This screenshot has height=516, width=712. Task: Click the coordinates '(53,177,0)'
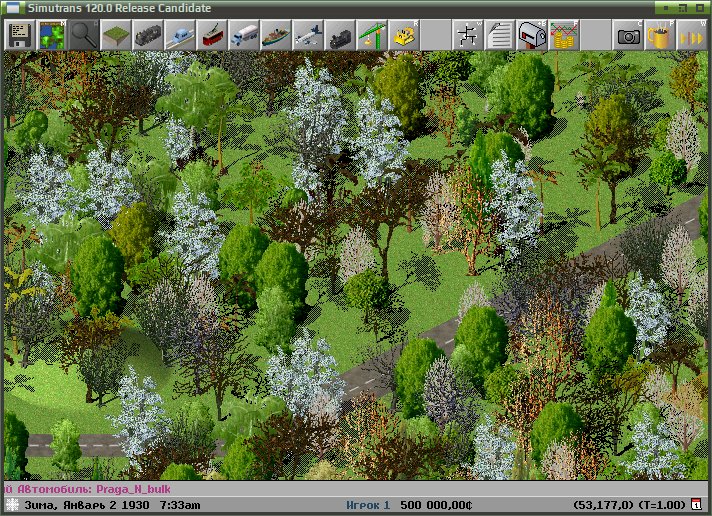click(x=603, y=505)
